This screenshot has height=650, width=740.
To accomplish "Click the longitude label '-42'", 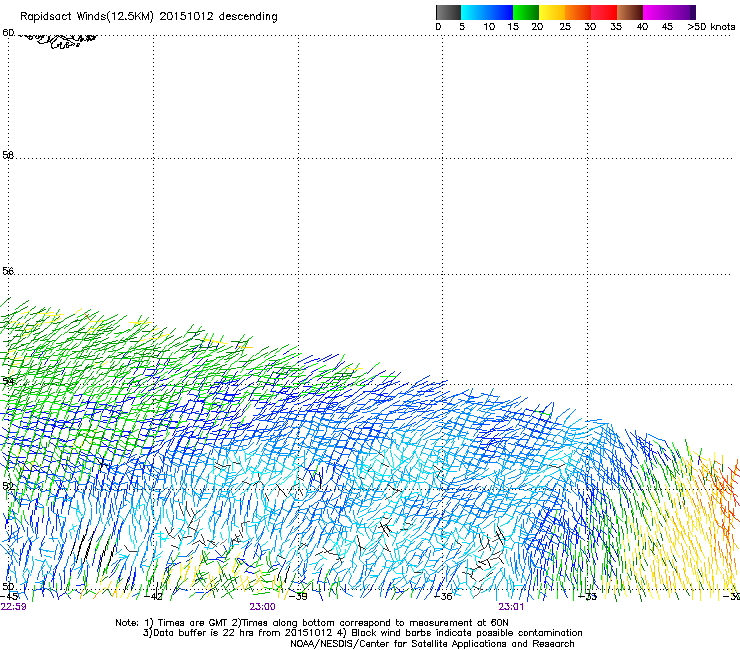I will coord(154,597).
